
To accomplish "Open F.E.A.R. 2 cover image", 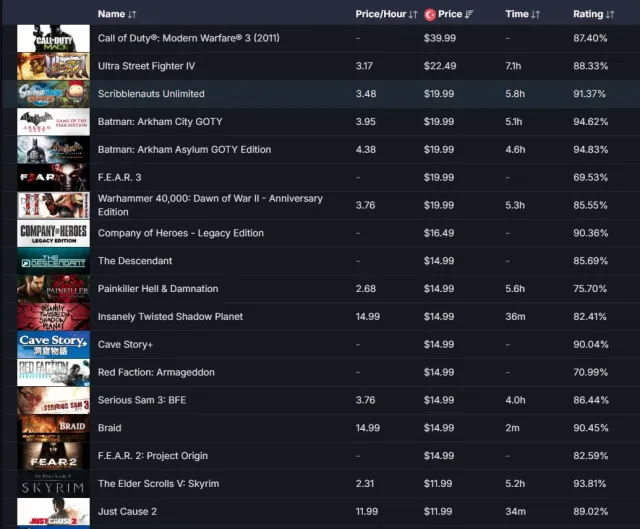I will [x=53, y=456].
